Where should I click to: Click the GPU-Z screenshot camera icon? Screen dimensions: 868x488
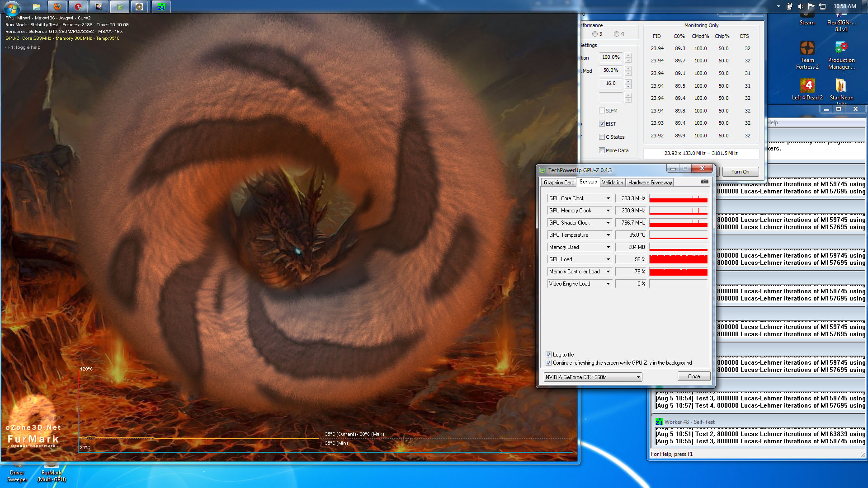(704, 182)
